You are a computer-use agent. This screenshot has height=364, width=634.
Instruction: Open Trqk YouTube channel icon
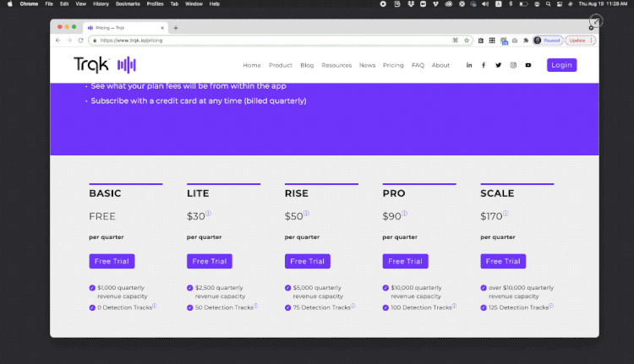[528, 65]
